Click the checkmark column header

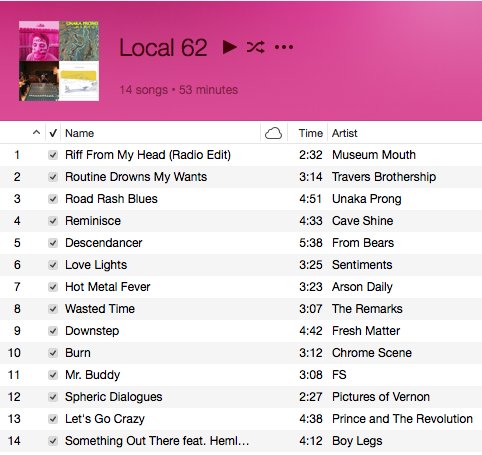tap(53, 133)
